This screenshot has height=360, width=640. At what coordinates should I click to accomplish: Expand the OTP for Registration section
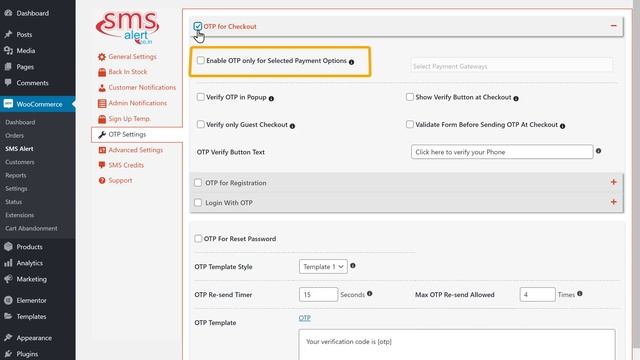613,182
